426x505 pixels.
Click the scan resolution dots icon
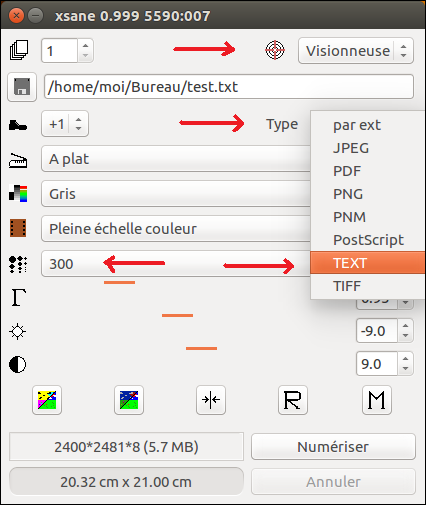18,264
